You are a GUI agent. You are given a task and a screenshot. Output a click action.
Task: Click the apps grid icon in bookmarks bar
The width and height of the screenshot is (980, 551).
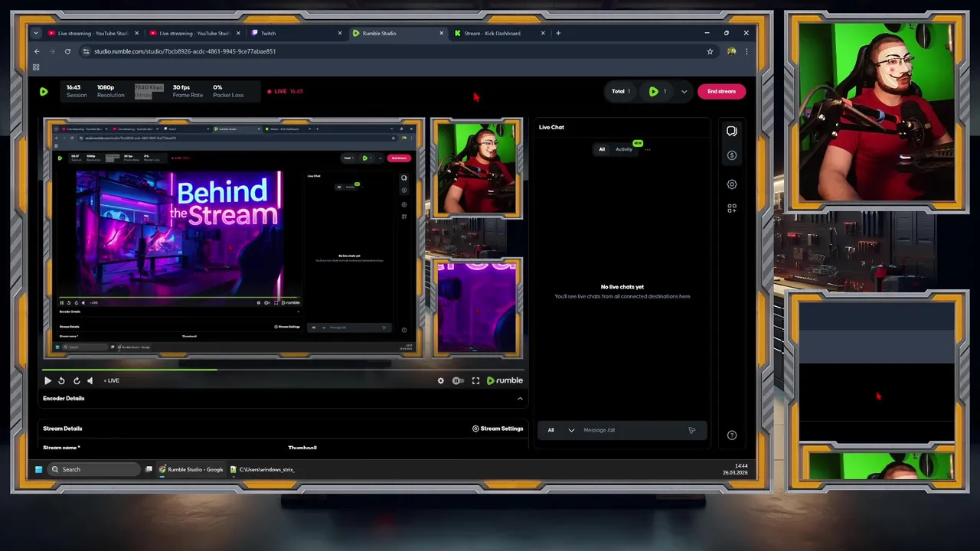click(36, 67)
